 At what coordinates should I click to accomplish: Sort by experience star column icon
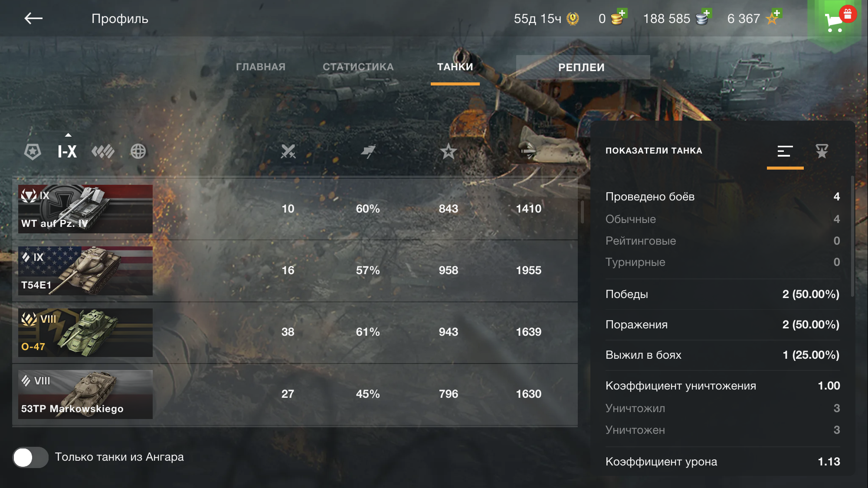(448, 151)
